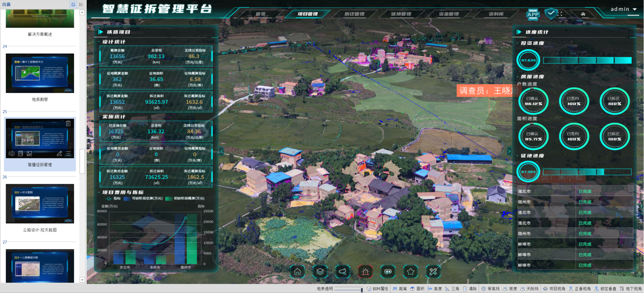Click the 铁路项目 panel header triangle
644x293 pixels.
click(100, 32)
